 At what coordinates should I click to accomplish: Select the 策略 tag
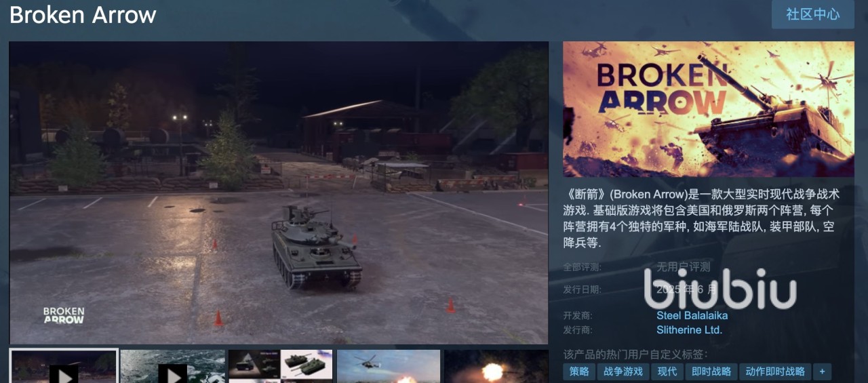tap(579, 371)
